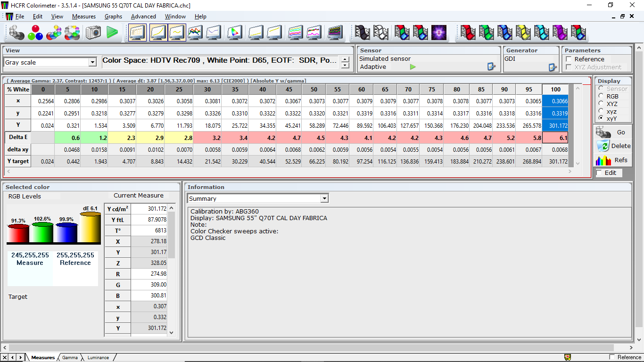Click the down arrow of the Current Measure list scrollbar
Image resolution: width=644 pixels, height=362 pixels.
click(172, 332)
